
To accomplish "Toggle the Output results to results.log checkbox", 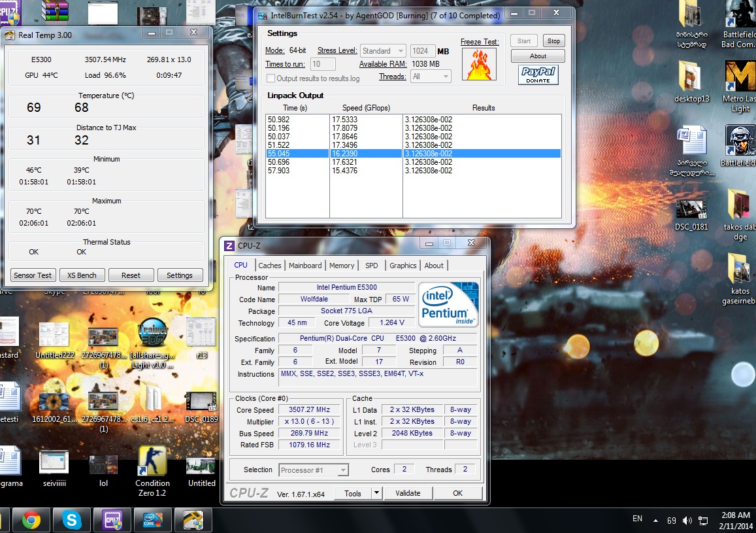I will click(x=271, y=78).
